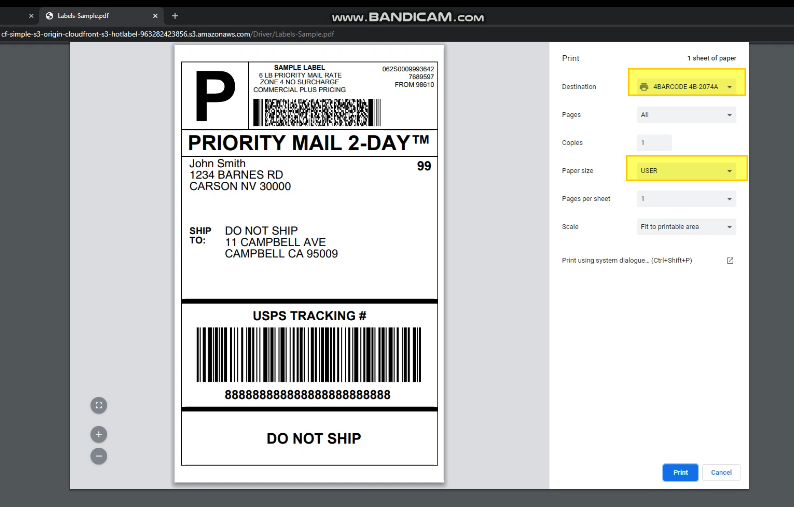Click the blue Print button

680,473
